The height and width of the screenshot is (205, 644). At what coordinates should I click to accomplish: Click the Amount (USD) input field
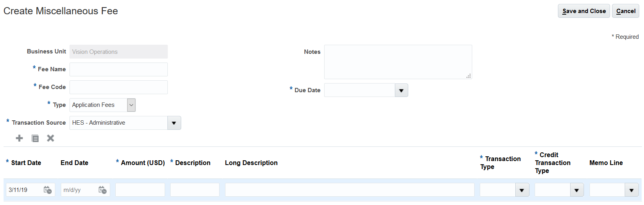140,190
